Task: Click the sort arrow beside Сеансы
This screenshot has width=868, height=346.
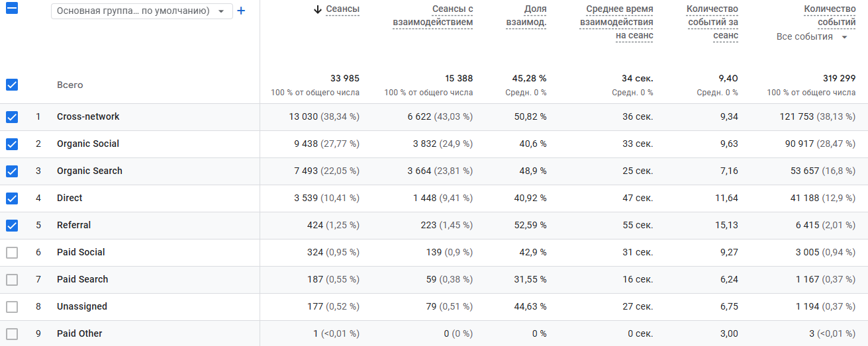Action: coord(318,9)
